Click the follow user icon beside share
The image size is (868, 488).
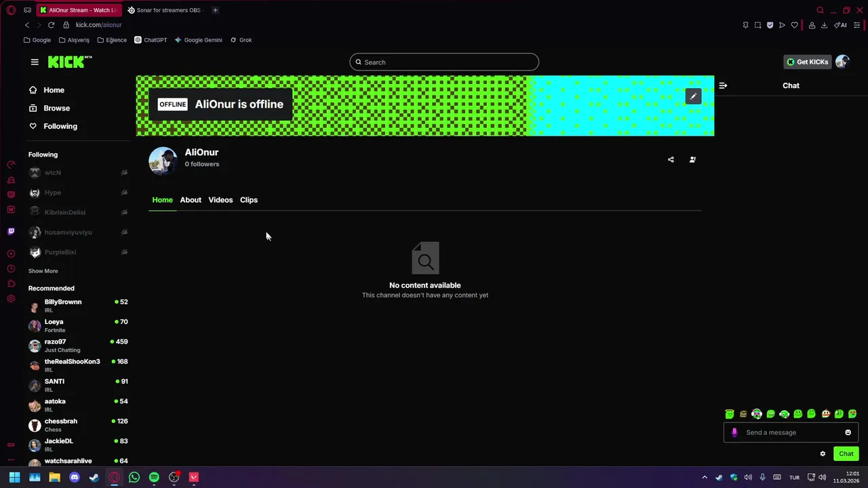[x=692, y=159]
